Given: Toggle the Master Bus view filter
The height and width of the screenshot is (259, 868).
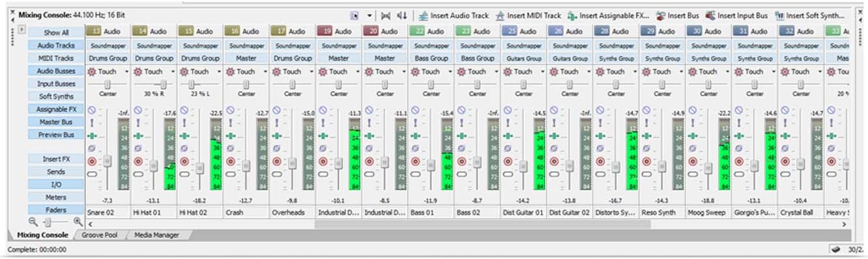Looking at the screenshot, I should point(56,122).
